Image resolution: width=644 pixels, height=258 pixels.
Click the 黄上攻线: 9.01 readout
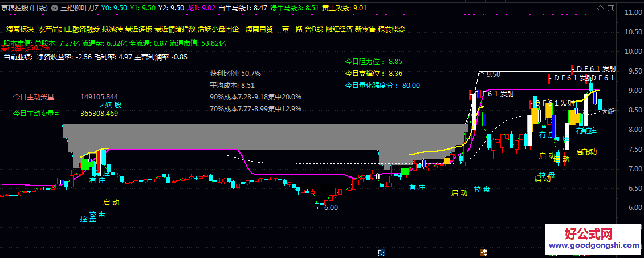[344, 8]
